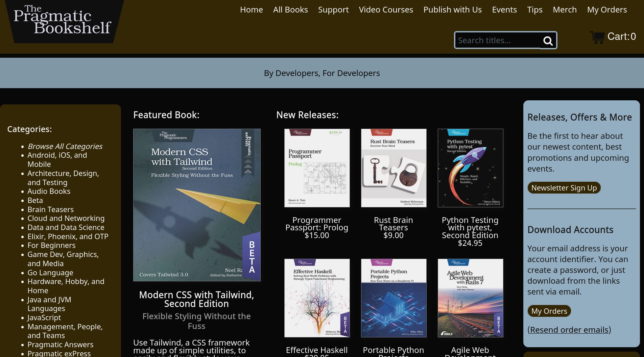This screenshot has height=357, width=644.
Task: Click Agile Web Development Rails 7 cover
Action: pos(470,298)
